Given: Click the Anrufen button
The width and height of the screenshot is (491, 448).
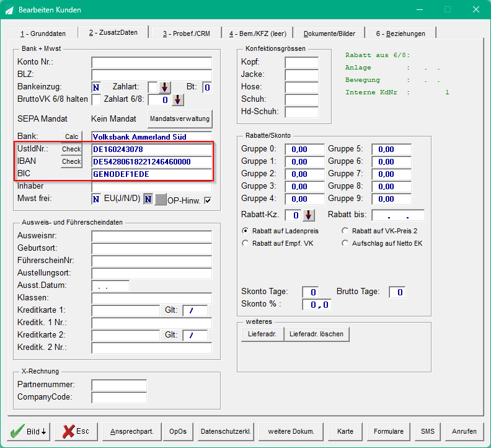Looking at the screenshot, I should (464, 431).
